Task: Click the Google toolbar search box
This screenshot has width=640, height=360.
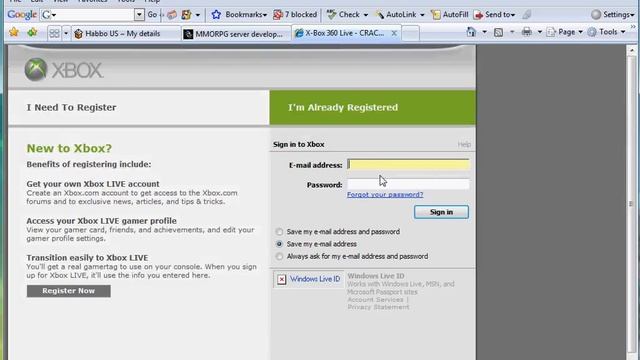Action: point(96,15)
